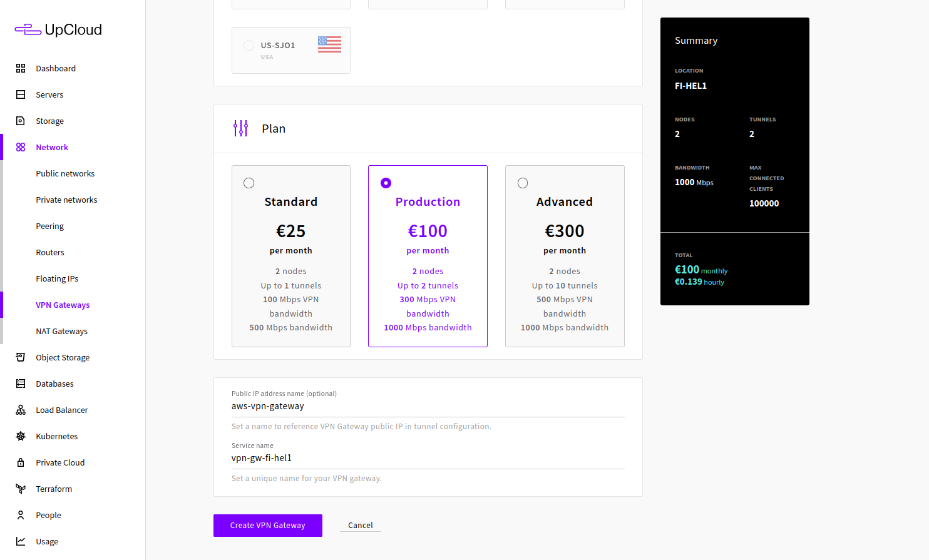Click the €25 price on Standard plan
This screenshot has width=929, height=560.
click(291, 231)
